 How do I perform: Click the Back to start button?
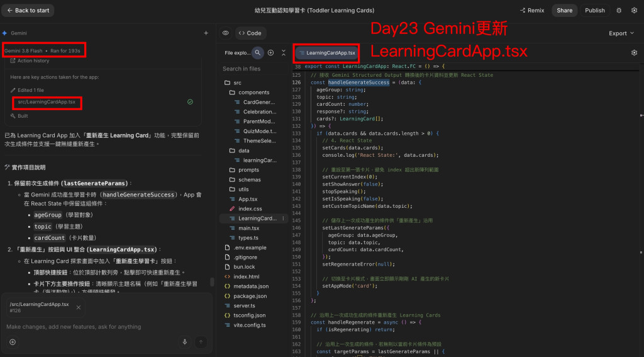click(28, 10)
